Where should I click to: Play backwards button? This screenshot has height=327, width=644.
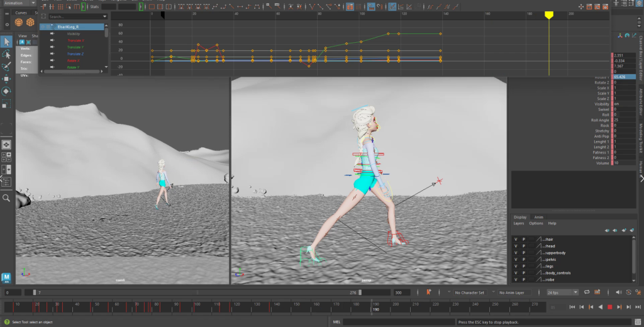pos(601,307)
